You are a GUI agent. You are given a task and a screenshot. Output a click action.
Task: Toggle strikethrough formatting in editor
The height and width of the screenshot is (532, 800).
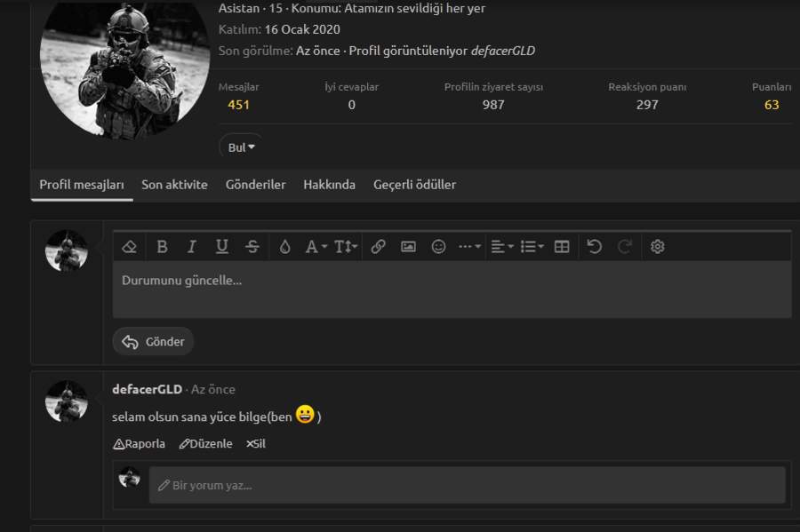(252, 247)
